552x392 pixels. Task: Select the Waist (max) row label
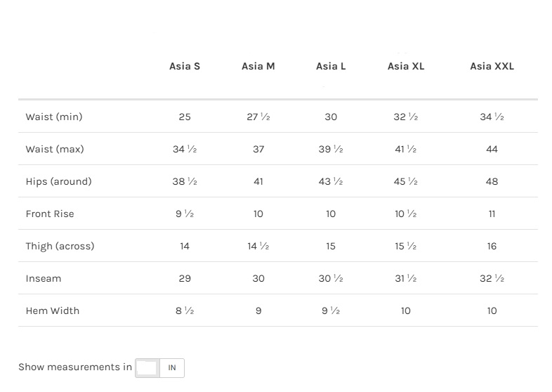coord(55,149)
